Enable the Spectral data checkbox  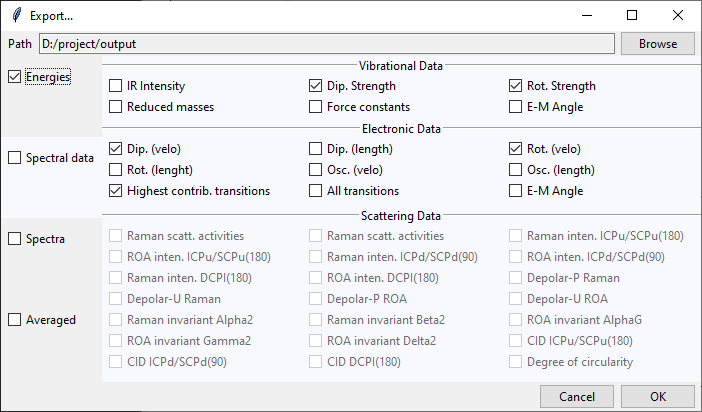14,158
